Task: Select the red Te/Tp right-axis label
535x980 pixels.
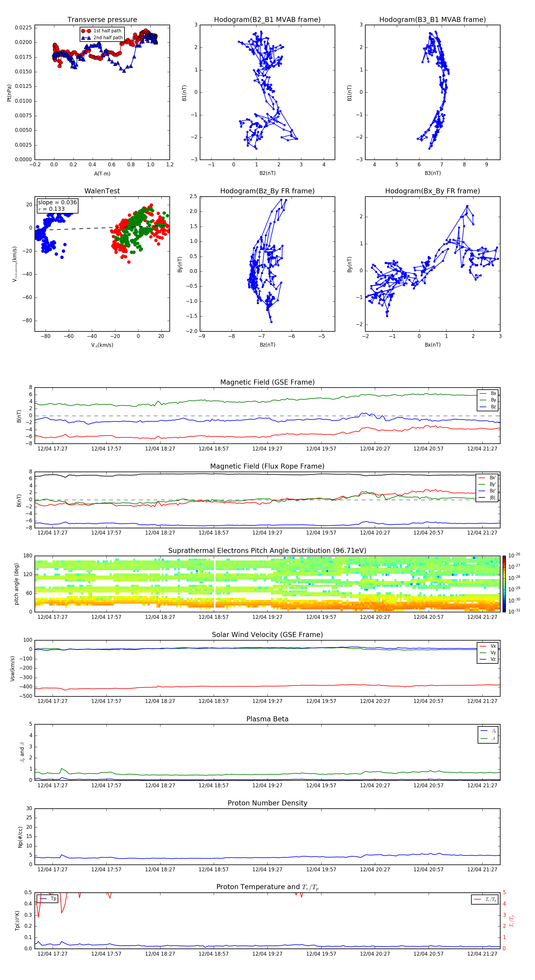Action: tap(512, 921)
